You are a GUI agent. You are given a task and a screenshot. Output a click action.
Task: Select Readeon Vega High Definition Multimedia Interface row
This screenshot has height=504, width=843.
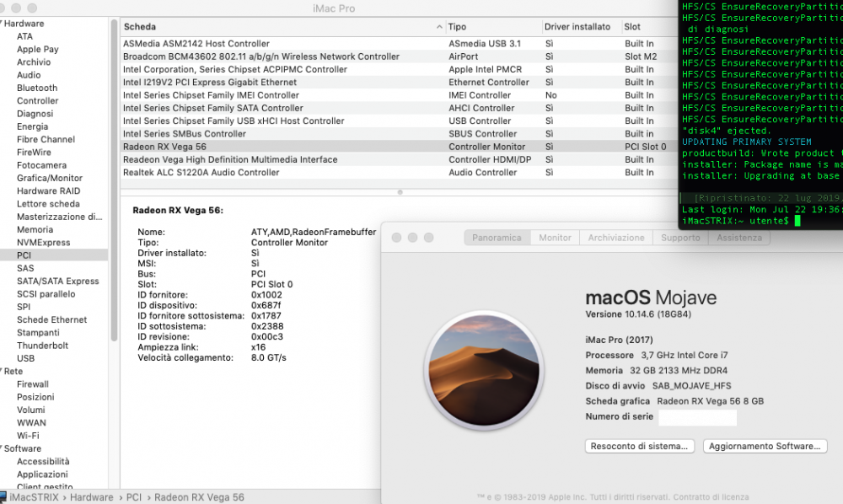[x=399, y=160]
